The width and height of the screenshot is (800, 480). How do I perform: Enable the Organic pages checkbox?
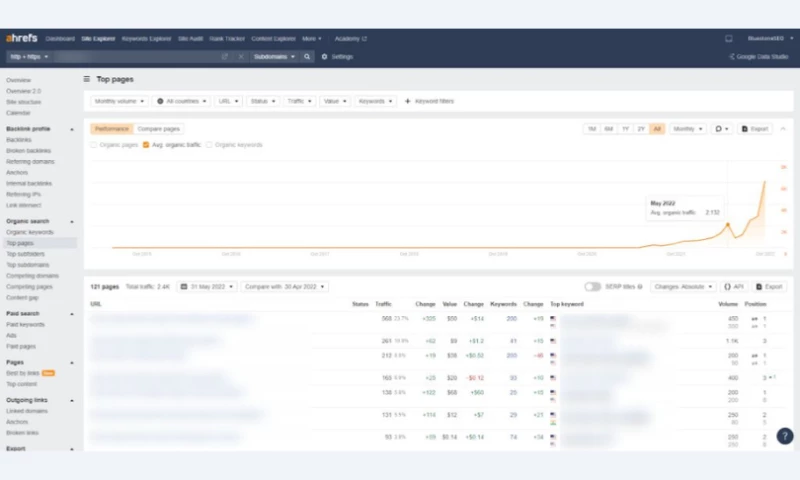tap(93, 145)
